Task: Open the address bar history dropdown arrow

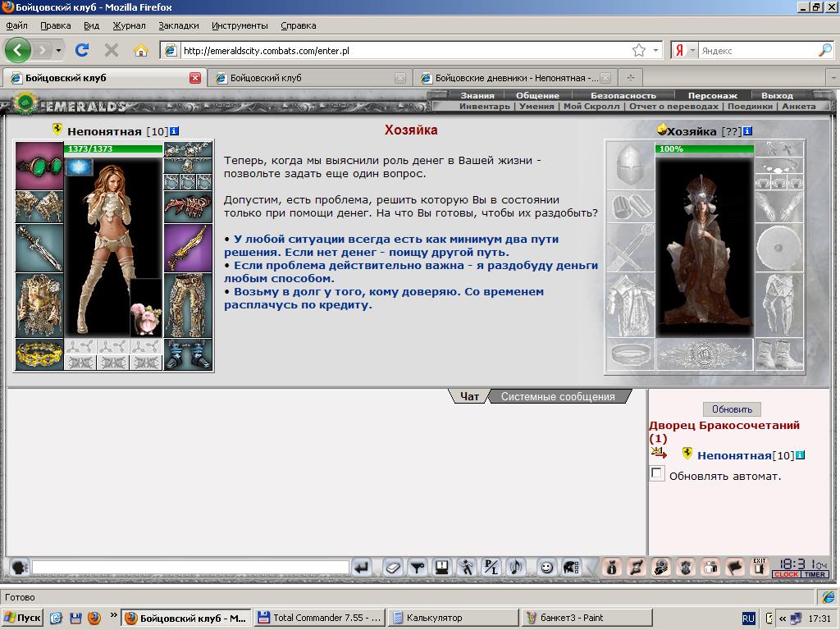Action: [x=655, y=50]
